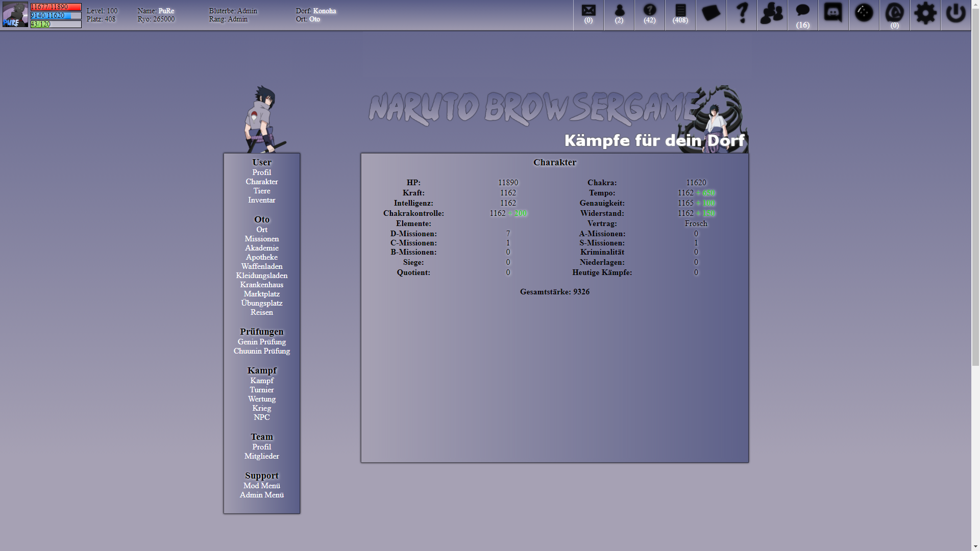Click the large question mark help icon
The height and width of the screenshot is (551, 980).
point(742,13)
